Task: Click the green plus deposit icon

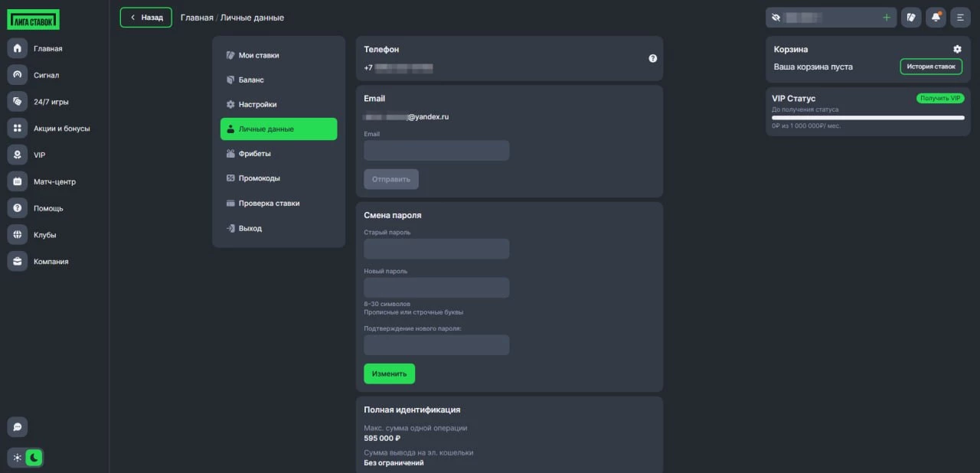Action: pyautogui.click(x=887, y=17)
